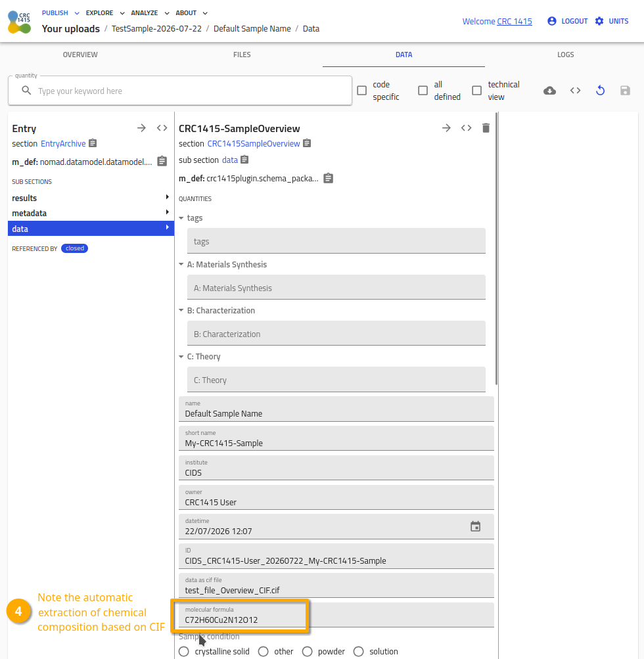Go to Your uploads breadcrumb
The height and width of the screenshot is (659, 644).
tap(70, 28)
